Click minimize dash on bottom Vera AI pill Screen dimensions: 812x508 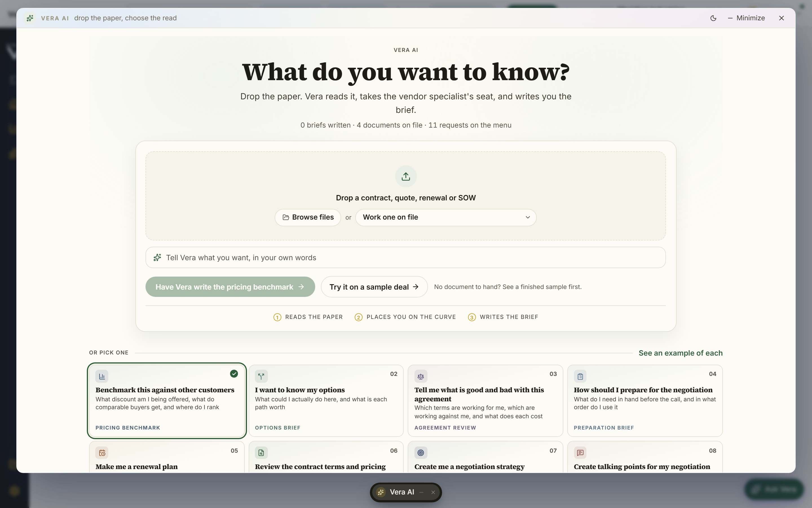pos(422,492)
